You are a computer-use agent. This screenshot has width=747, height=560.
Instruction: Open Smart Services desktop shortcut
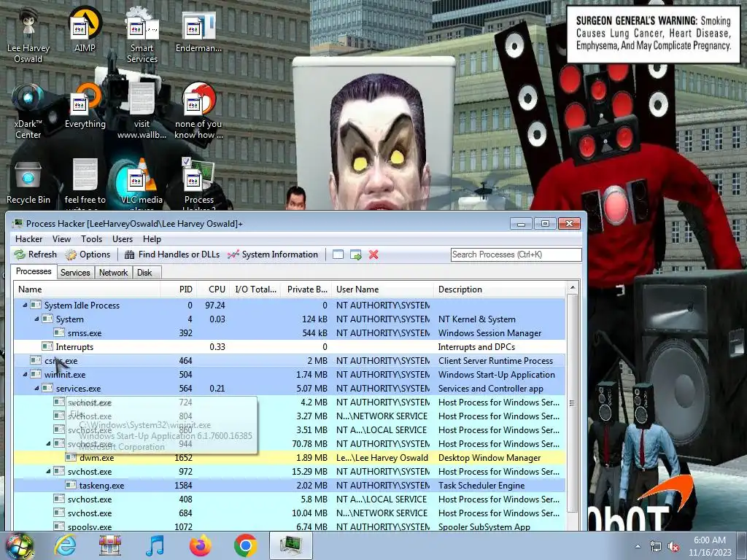[142, 34]
